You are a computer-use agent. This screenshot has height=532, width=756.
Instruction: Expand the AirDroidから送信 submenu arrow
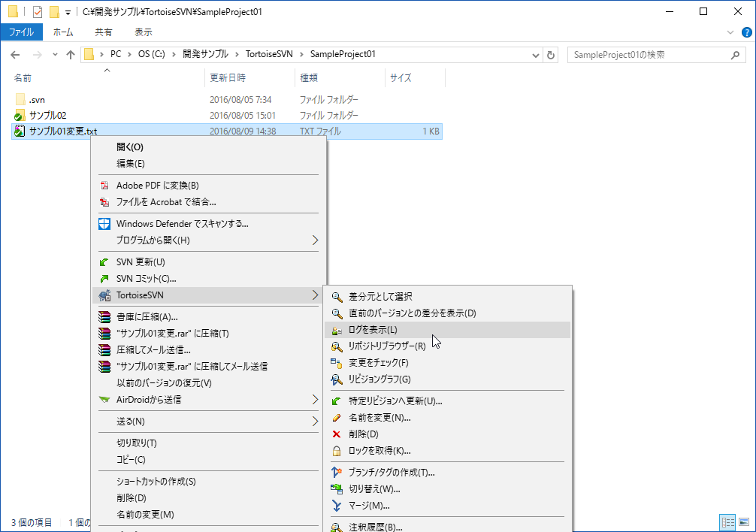coord(315,400)
